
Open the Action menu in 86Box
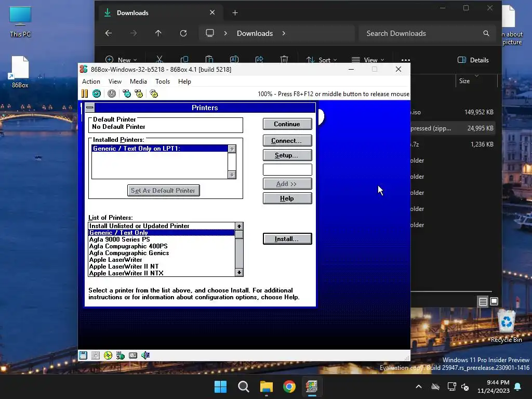pos(91,82)
